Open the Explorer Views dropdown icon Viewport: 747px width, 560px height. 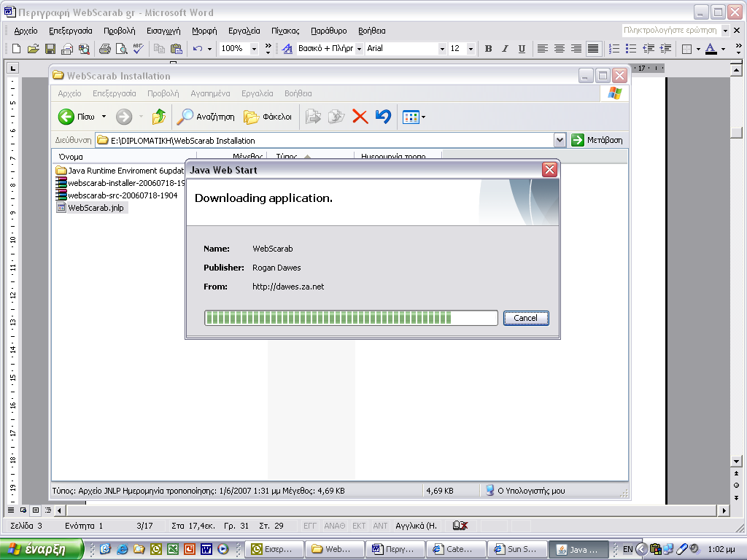click(x=414, y=117)
